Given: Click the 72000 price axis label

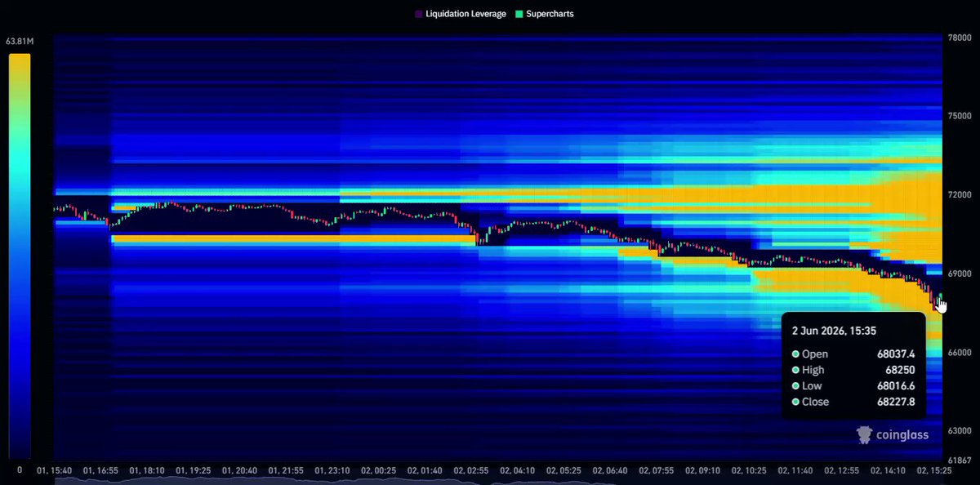Looking at the screenshot, I should pos(959,195).
